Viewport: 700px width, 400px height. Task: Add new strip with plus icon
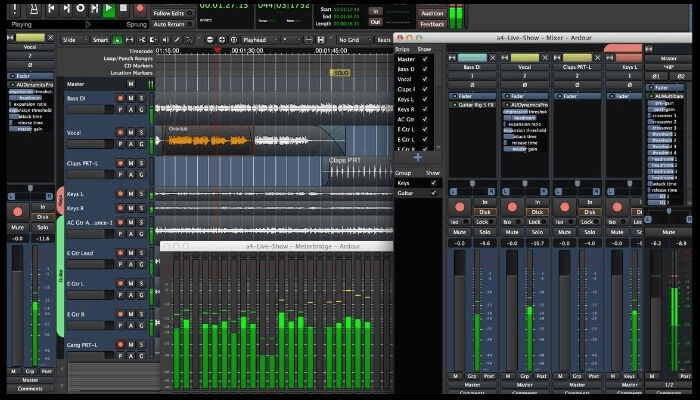[x=417, y=157]
